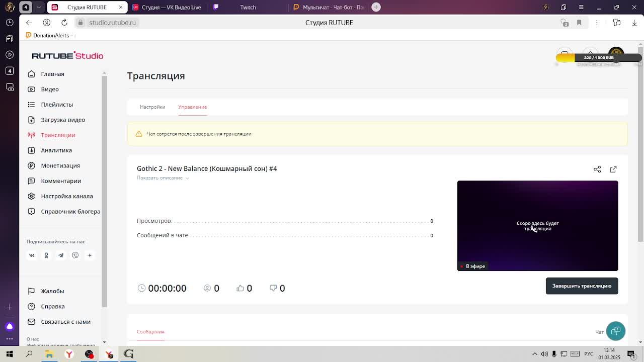The height and width of the screenshot is (362, 644).
Task: Open the VK social network icon
Action: pyautogui.click(x=32, y=255)
